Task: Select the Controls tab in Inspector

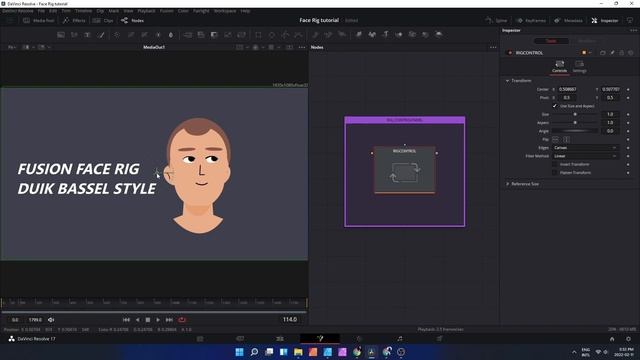Action: coord(560,67)
